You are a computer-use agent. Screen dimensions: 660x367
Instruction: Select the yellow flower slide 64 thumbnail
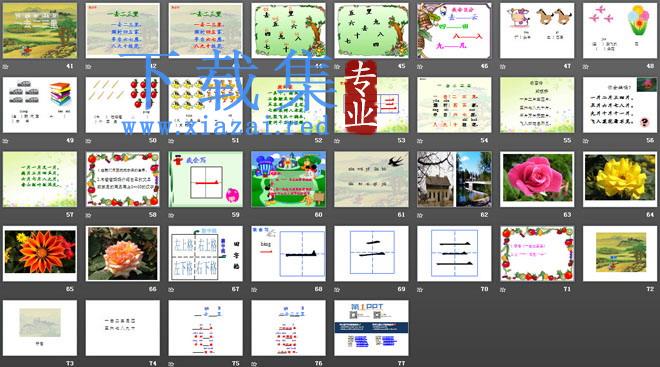point(620,179)
